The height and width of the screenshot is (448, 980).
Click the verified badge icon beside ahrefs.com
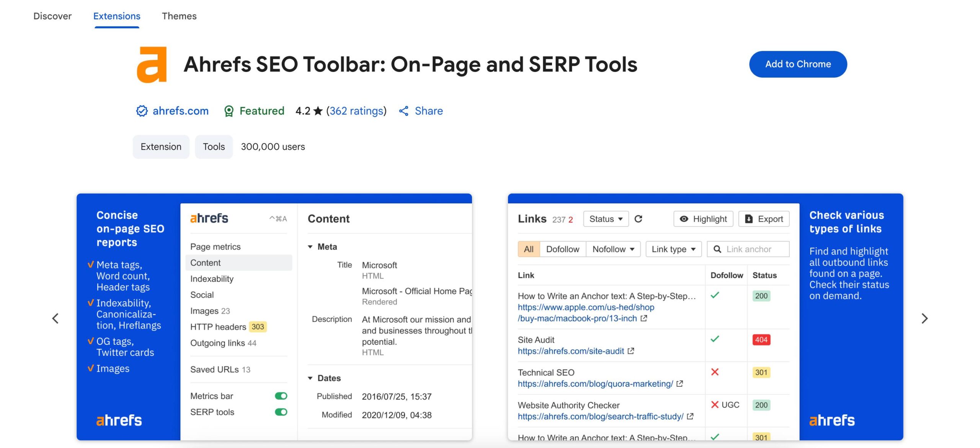click(142, 111)
